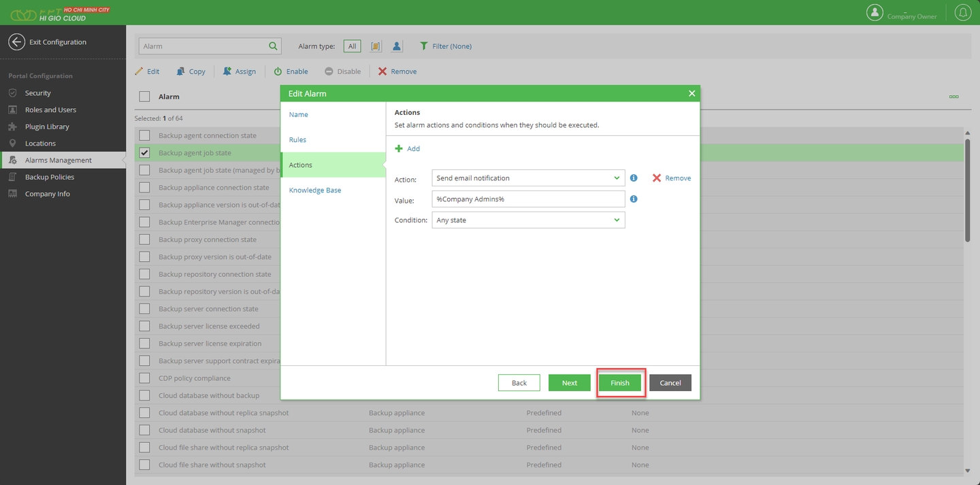The width and height of the screenshot is (980, 485).
Task: Open the Filter (None) funnel
Action: pyautogui.click(x=424, y=46)
